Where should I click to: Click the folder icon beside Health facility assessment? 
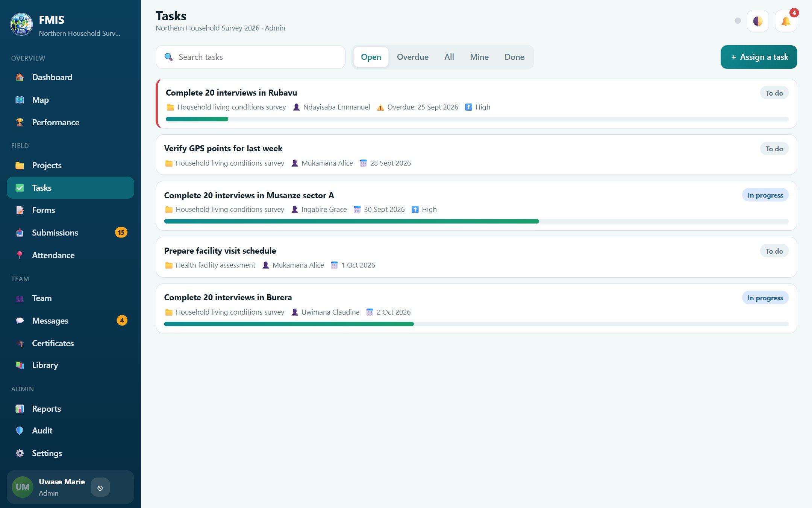[169, 265]
